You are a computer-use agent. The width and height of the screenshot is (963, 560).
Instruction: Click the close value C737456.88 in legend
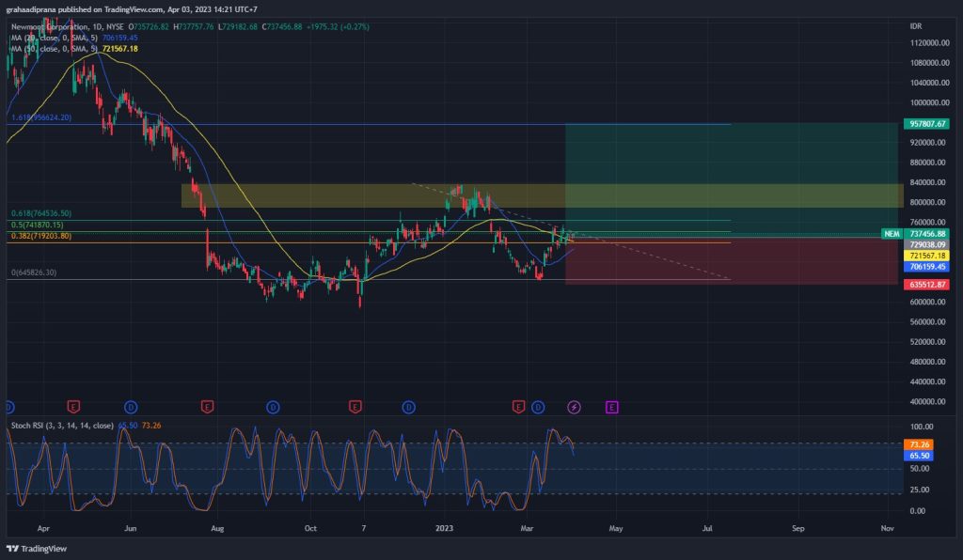[x=282, y=27]
